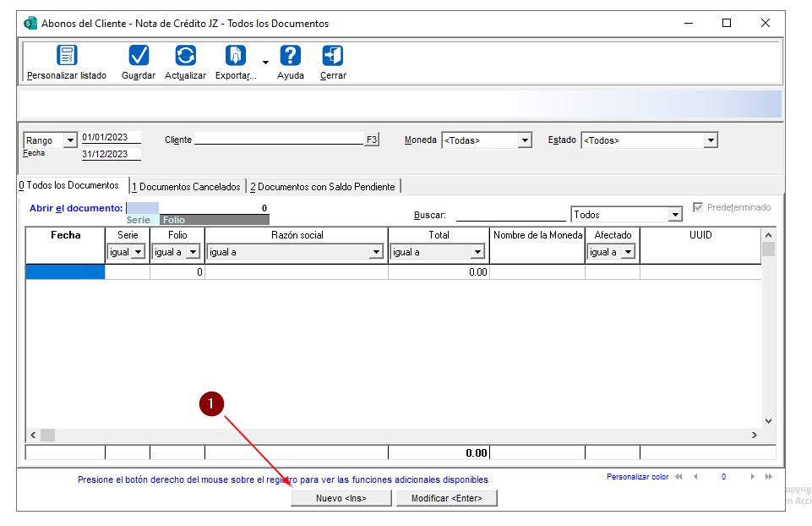This screenshot has height=526, width=812.
Task: Click the Personalizar color link
Action: click(x=637, y=477)
